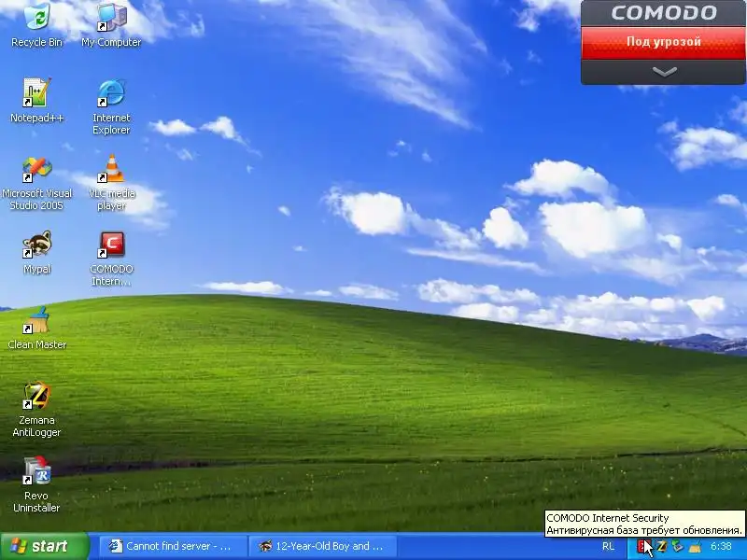Select the Revo Uninstaller desktop shortcut
Viewport: 747px width, 560px height.
pos(36,484)
